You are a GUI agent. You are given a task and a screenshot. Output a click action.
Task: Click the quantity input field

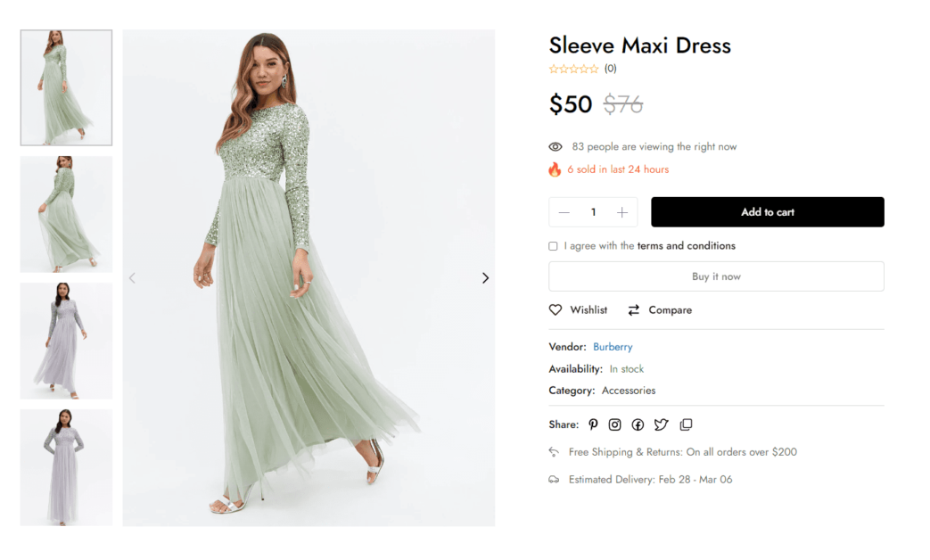(593, 212)
